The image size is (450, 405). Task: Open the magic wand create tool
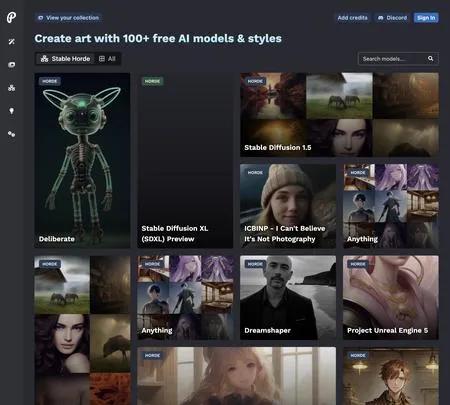12,42
